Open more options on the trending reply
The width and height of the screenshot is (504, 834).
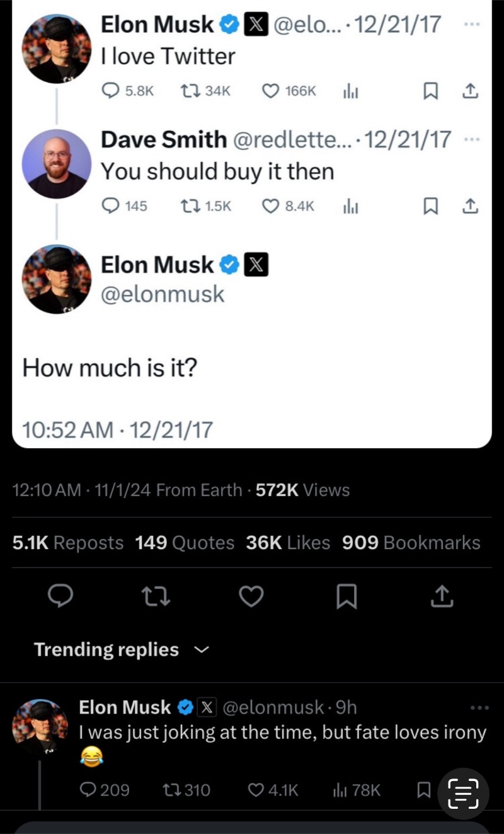pyautogui.click(x=479, y=708)
